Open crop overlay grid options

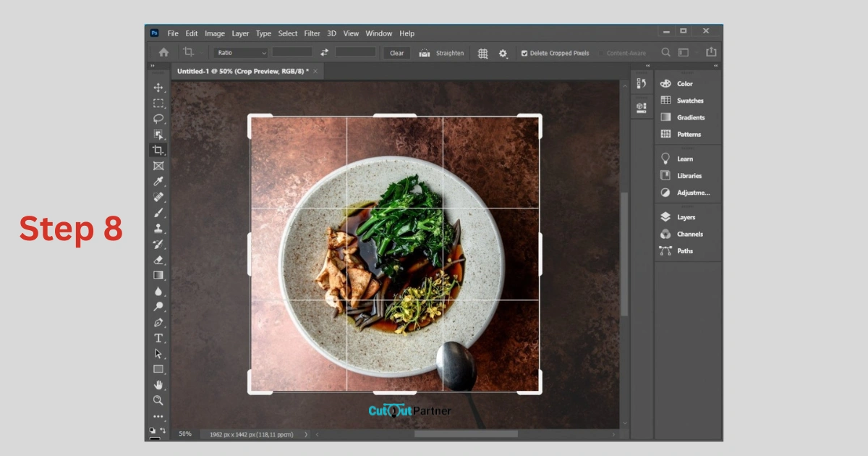coord(482,53)
